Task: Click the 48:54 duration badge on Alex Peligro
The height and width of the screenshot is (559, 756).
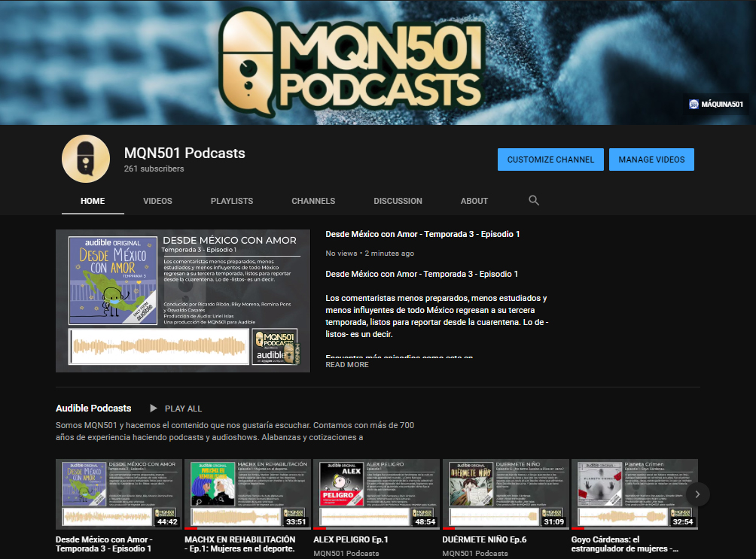Action: [x=425, y=522]
